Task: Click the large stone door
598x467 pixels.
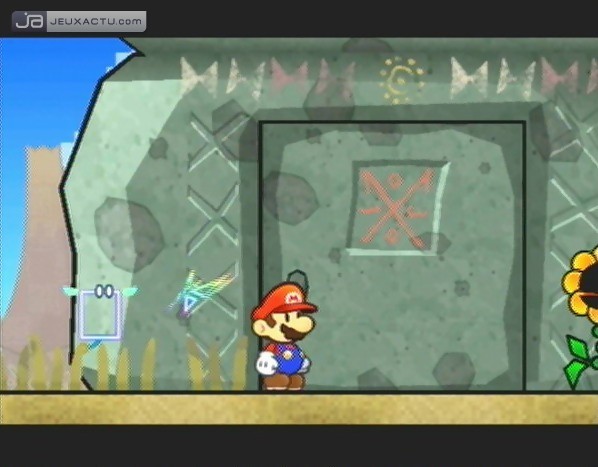Action: pos(393,255)
